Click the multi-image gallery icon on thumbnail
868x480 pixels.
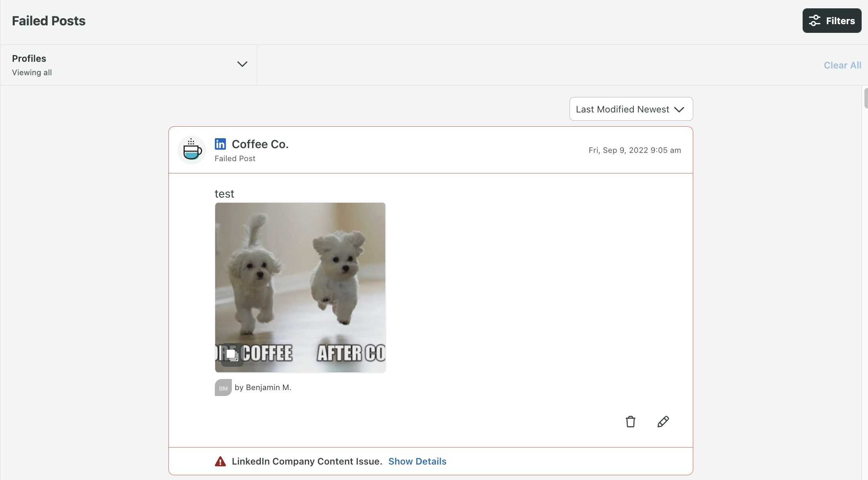232,355
